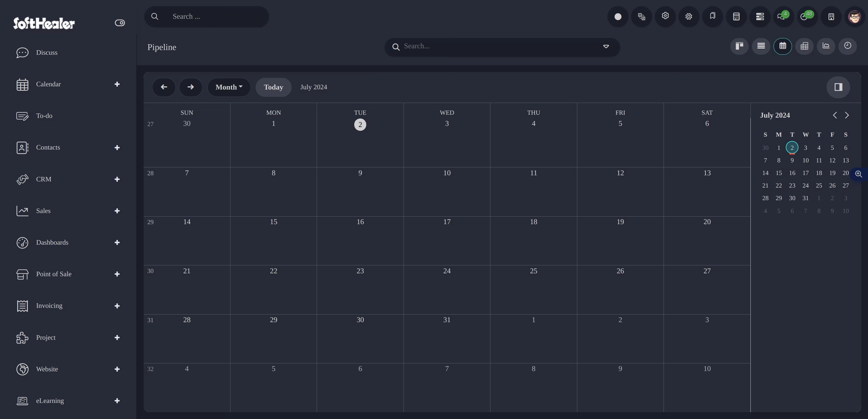Open Sales in sidebar
The height and width of the screenshot is (419, 868).
tap(44, 211)
